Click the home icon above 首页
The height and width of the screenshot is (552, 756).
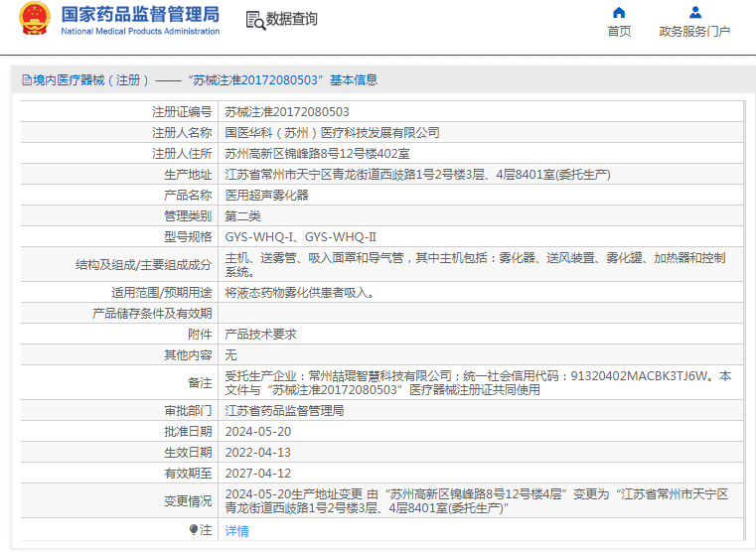pyautogui.click(x=619, y=12)
